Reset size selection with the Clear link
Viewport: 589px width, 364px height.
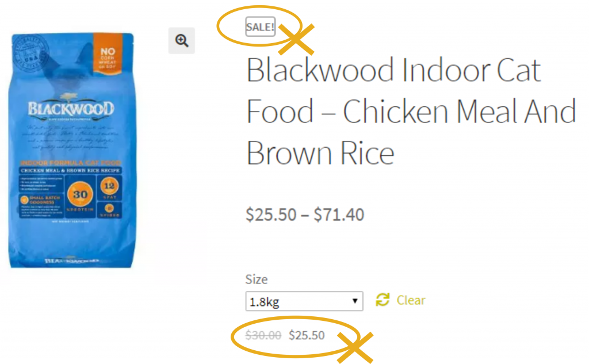pos(411,300)
